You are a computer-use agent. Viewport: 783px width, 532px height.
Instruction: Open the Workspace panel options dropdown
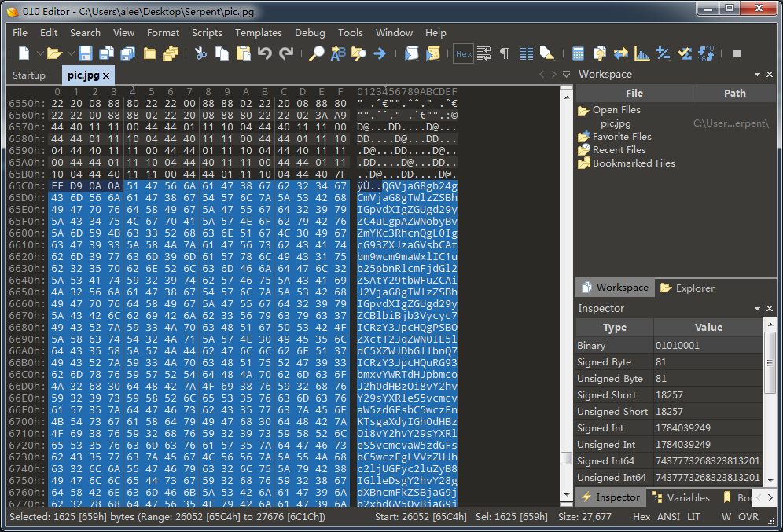point(757,75)
